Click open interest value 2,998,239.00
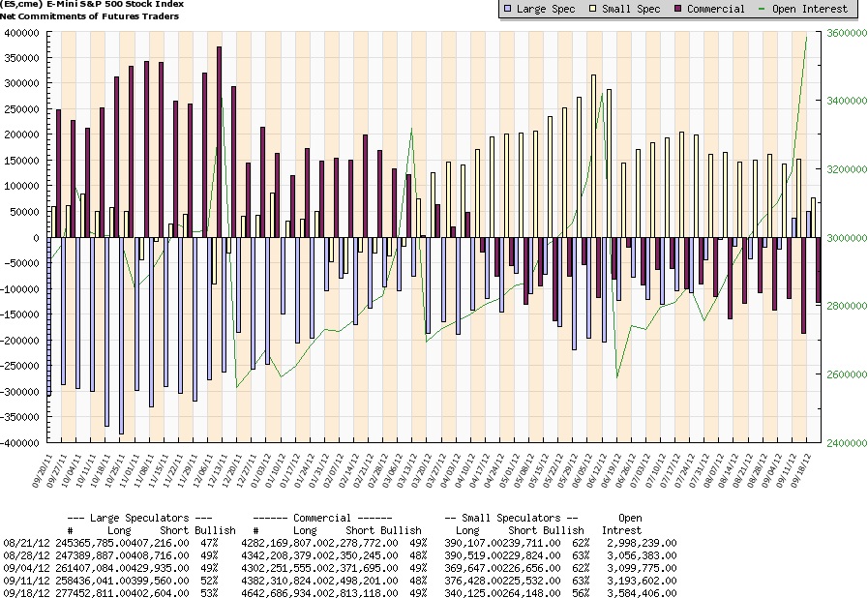 pos(642,543)
